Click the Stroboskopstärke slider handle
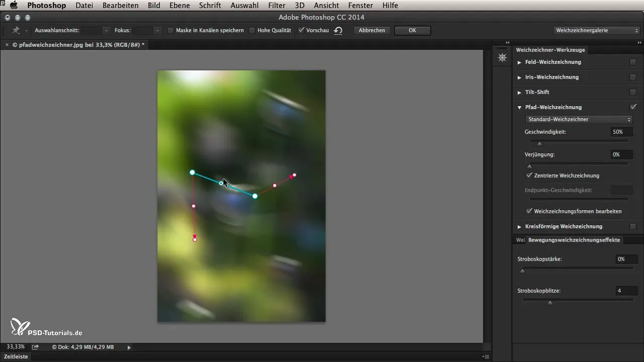Viewport: 644px width, 362px height. click(x=522, y=270)
